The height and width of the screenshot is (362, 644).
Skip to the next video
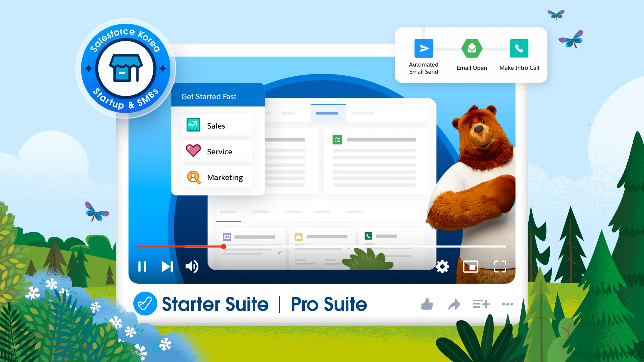(167, 266)
